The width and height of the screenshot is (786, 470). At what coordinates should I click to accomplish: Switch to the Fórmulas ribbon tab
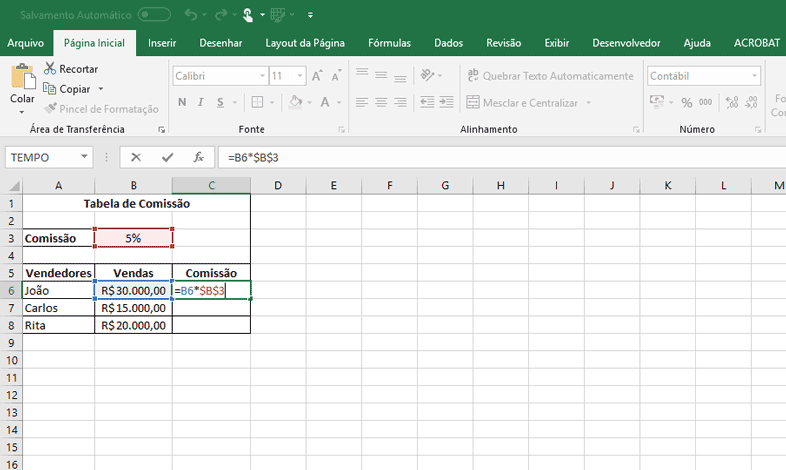tap(389, 43)
